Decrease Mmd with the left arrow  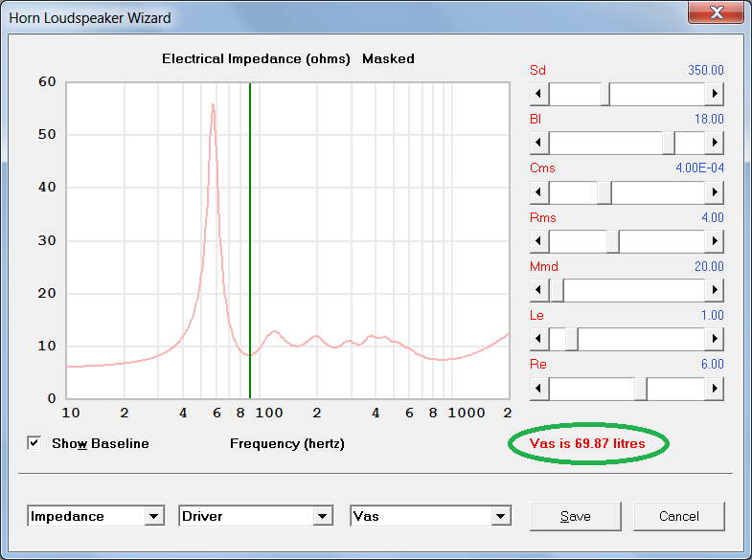(x=539, y=290)
